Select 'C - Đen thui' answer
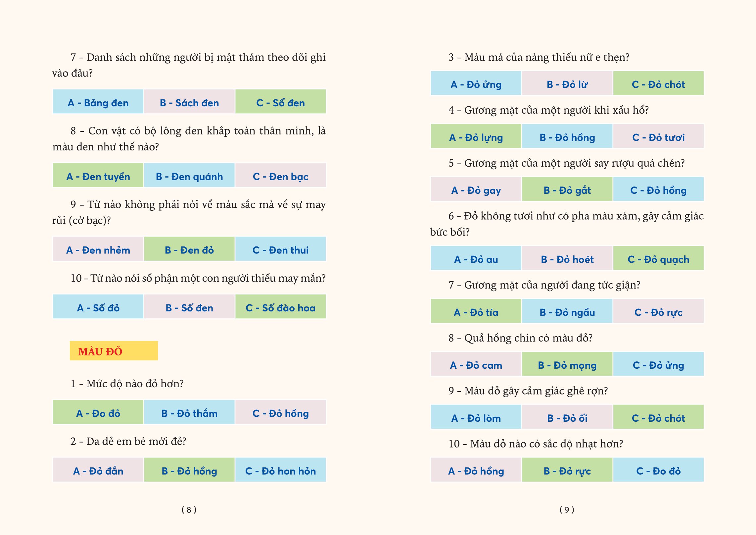756x535 pixels. (280, 249)
